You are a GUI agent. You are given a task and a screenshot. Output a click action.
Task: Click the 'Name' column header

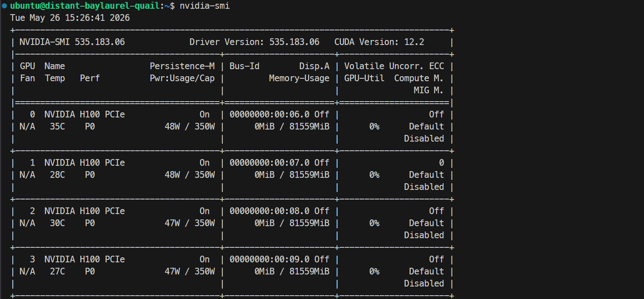(55, 66)
